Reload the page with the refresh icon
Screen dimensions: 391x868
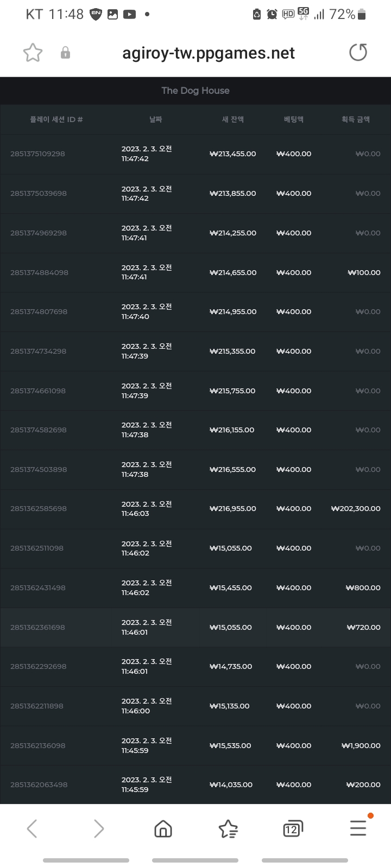(358, 53)
